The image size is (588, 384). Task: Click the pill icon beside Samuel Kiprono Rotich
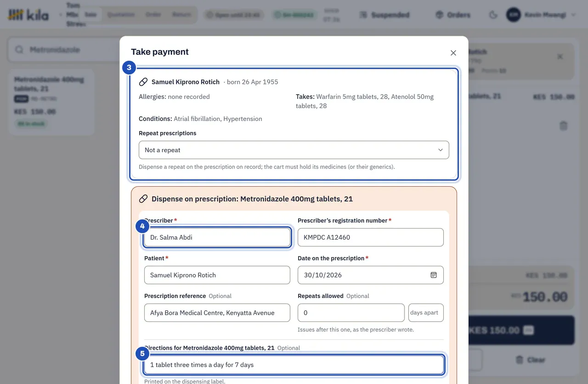tap(143, 82)
